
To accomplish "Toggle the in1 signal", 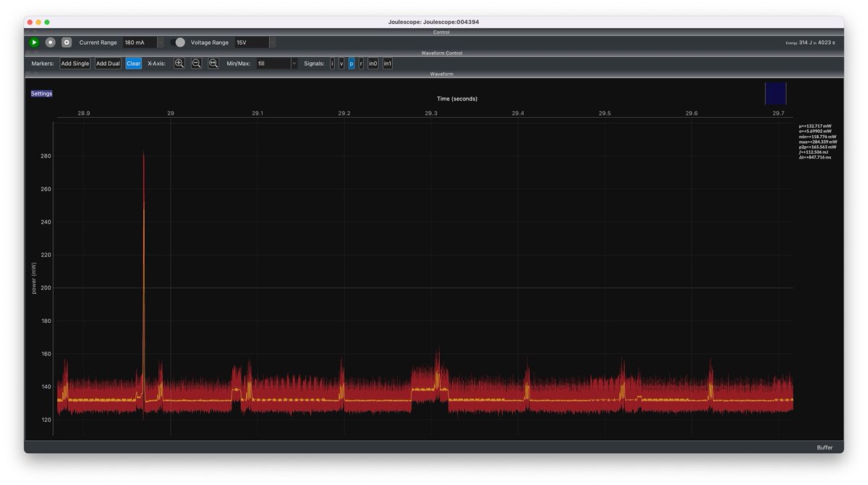I will pyautogui.click(x=388, y=64).
